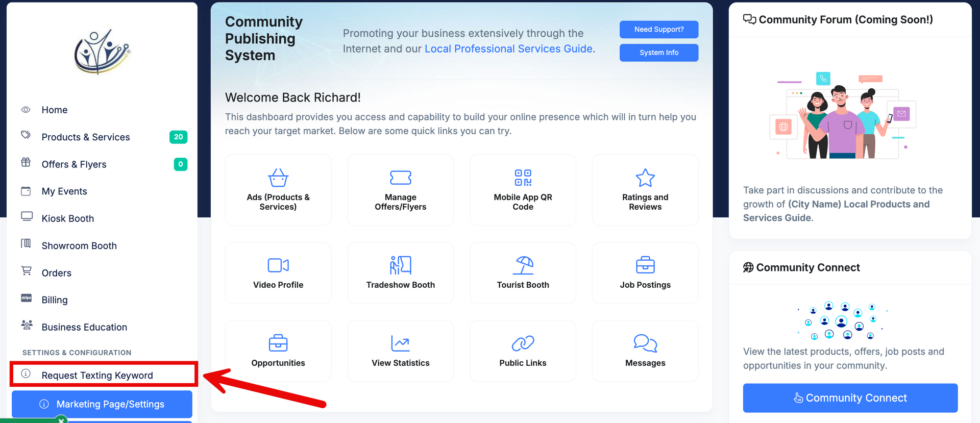Open Ratings and Reviews star icon
Image resolution: width=980 pixels, height=423 pixels.
[645, 178]
